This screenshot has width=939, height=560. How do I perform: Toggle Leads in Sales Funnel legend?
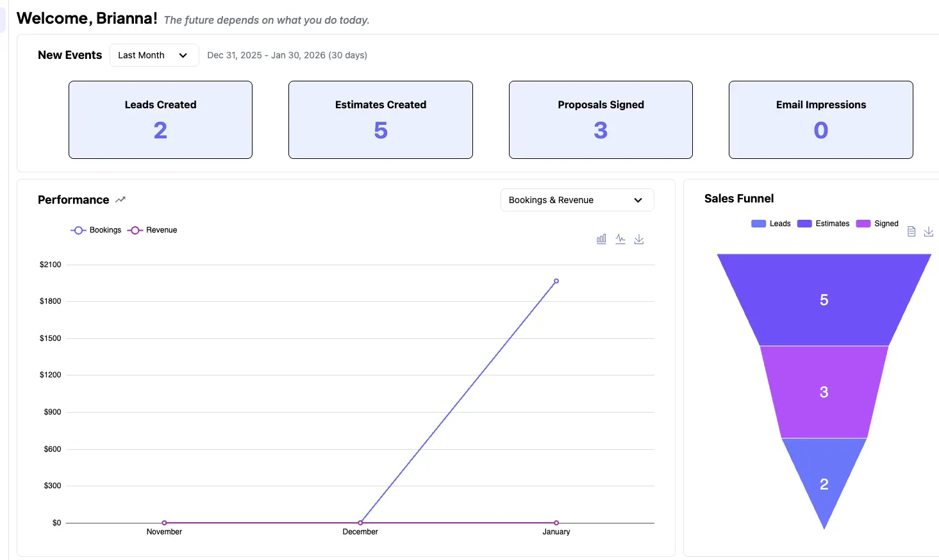771,224
